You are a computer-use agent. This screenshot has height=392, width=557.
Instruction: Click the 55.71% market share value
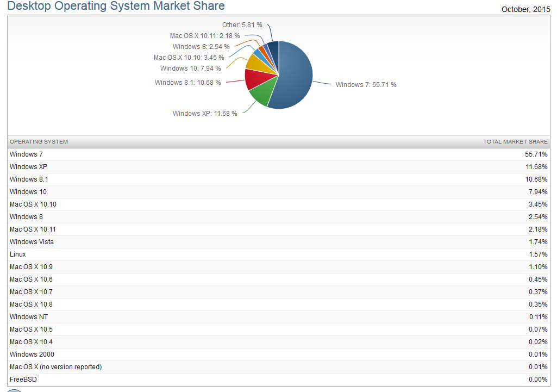point(536,154)
